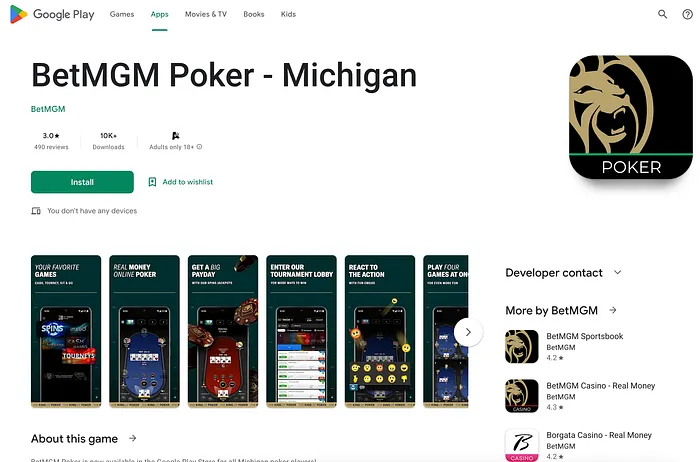Open the search magnifier icon

coord(662,14)
